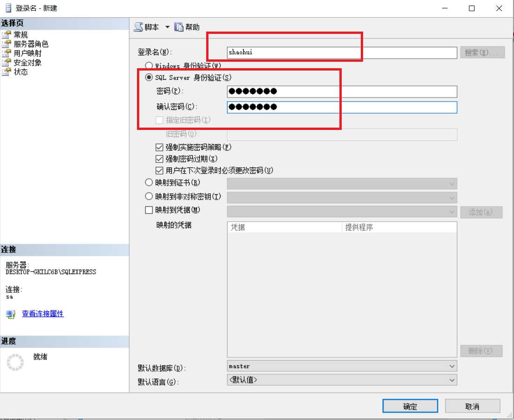514x420 pixels.
Task: Click the sa connection text
Action: point(9,297)
